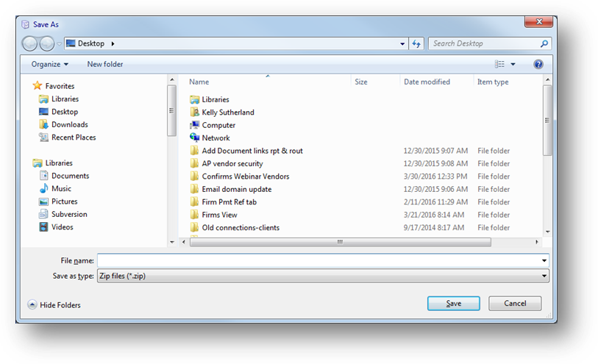Sort by Size column header
Viewport: 598px width, 364px height.
click(360, 82)
